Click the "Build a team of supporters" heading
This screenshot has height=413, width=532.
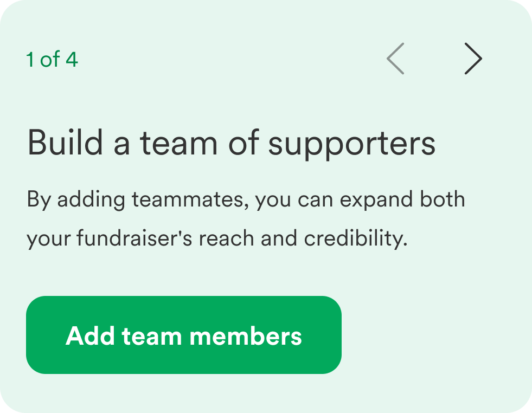(231, 143)
